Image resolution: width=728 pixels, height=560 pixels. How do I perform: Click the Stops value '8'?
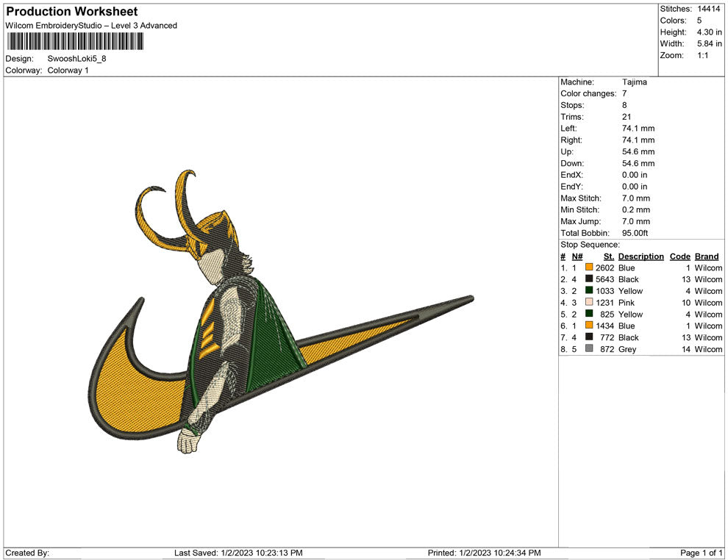tap(624, 105)
